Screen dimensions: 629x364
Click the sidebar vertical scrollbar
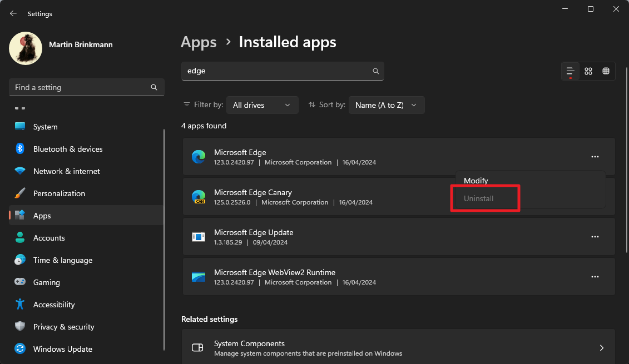(x=165, y=239)
